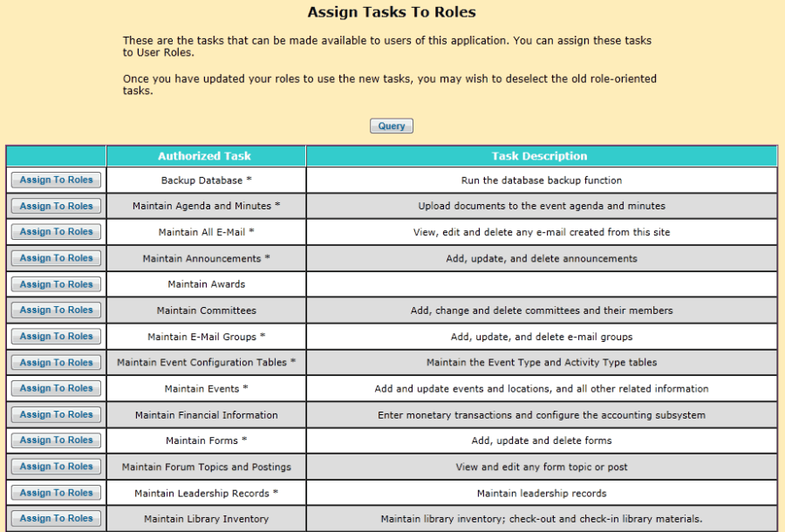Click 'View, edit and delete any e-mail' description

coord(542,232)
